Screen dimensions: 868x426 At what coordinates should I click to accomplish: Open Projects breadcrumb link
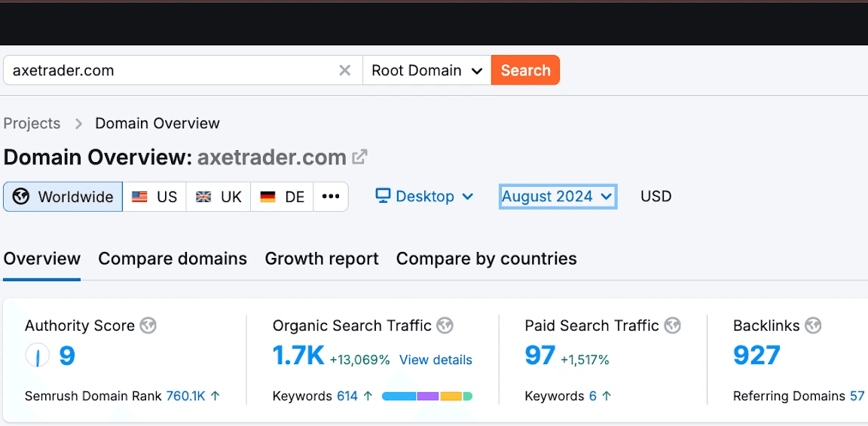click(32, 123)
